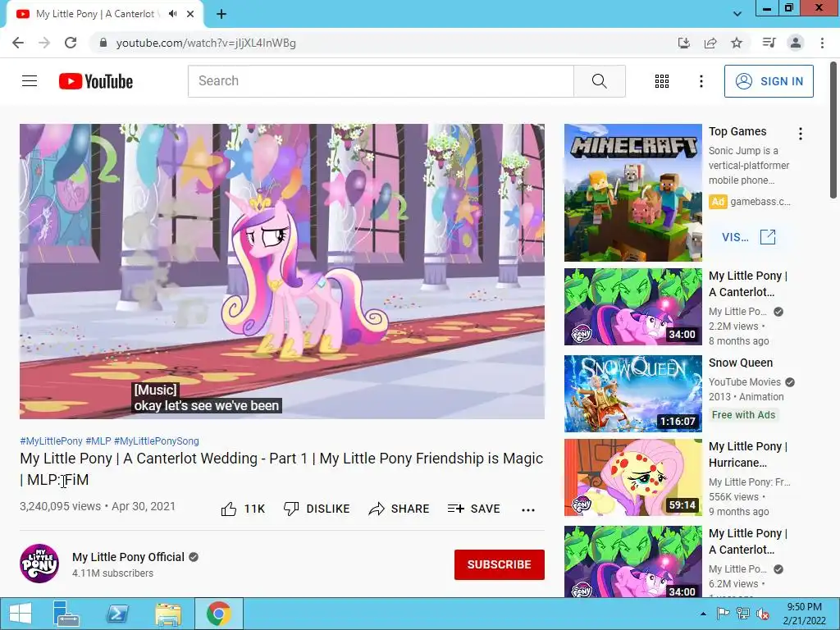Open the Top Games ad title
Screen dimensions: 840x630
(737, 131)
